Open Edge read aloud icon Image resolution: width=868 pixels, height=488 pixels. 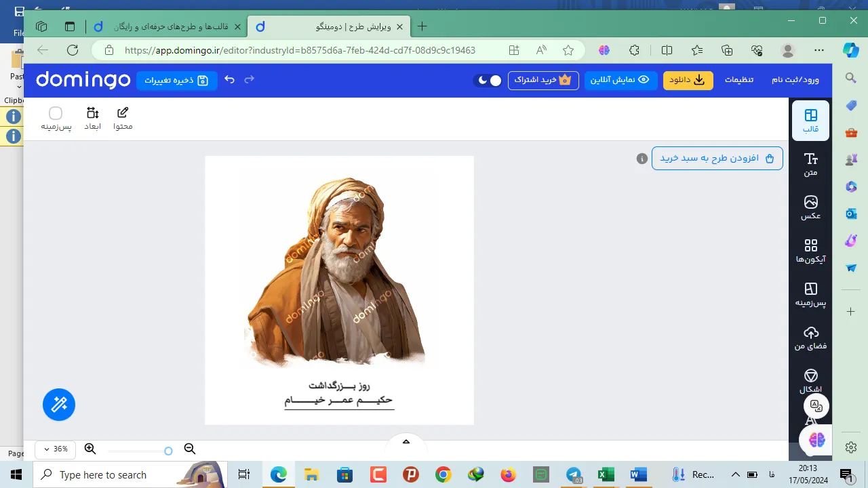(541, 50)
